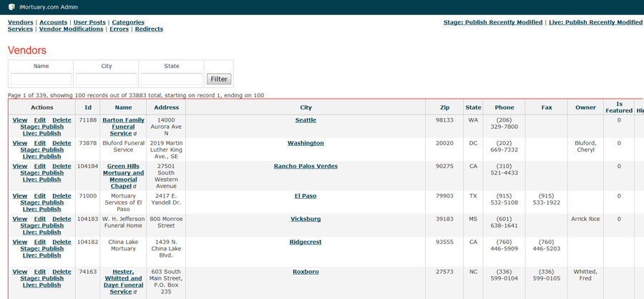
Task: Select the Categories navigation link
Action: click(x=128, y=22)
